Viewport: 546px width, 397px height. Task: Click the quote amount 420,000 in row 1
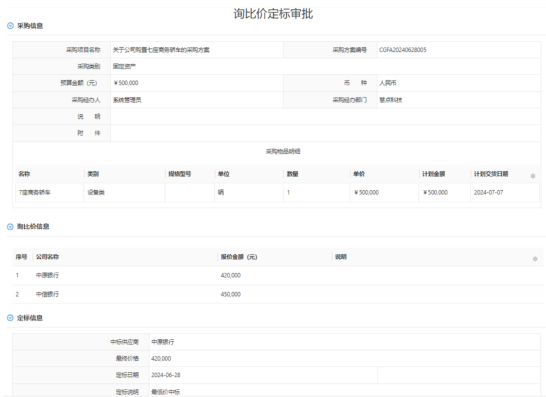click(231, 275)
